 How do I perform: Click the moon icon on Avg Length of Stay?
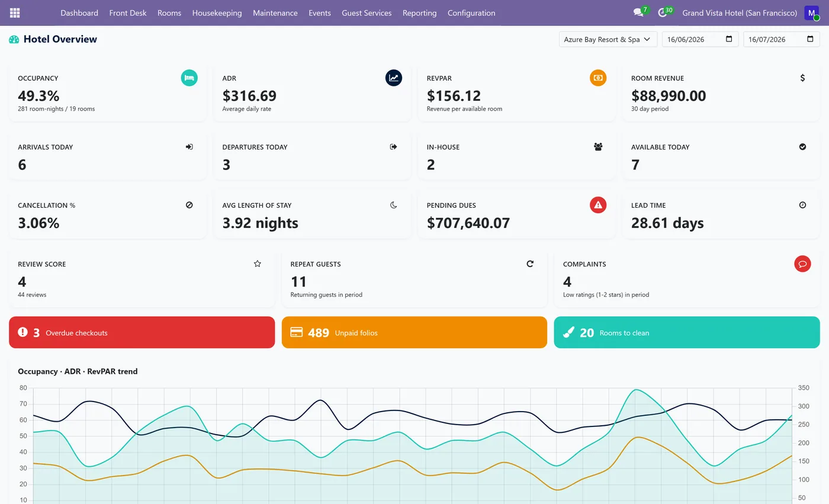(394, 205)
